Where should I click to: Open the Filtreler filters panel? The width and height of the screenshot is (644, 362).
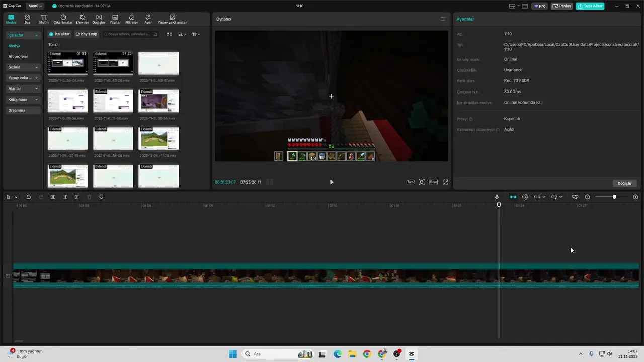pyautogui.click(x=131, y=19)
